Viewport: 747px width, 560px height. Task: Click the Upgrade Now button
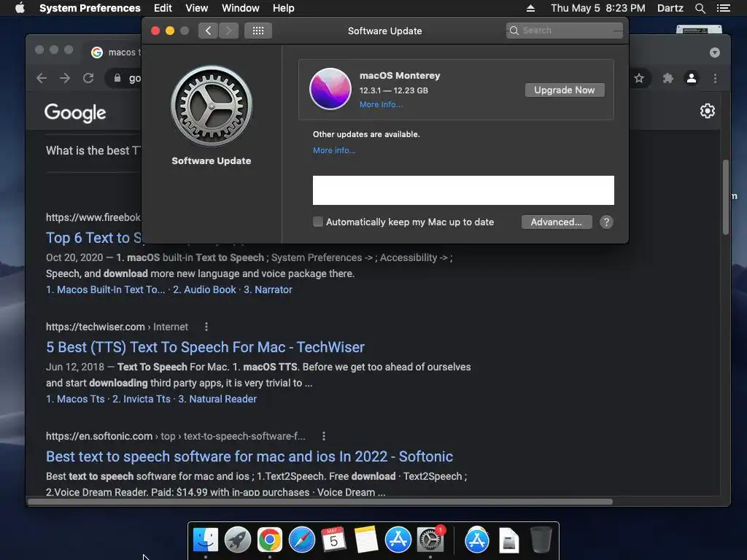tap(565, 90)
